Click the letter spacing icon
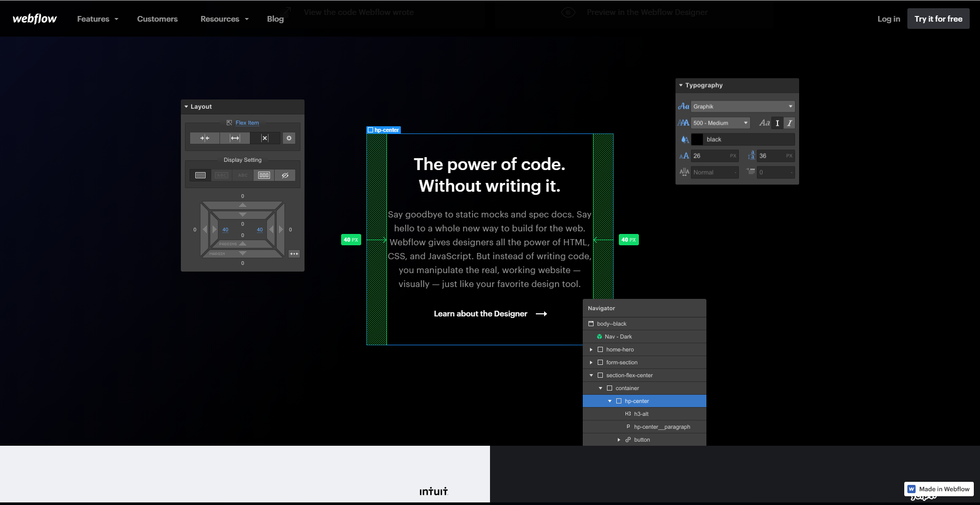The width and height of the screenshot is (980, 505). coord(684,172)
